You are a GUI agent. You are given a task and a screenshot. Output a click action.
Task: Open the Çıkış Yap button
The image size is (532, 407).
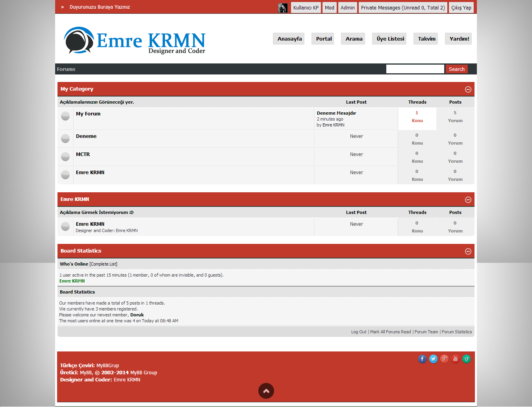(461, 7)
